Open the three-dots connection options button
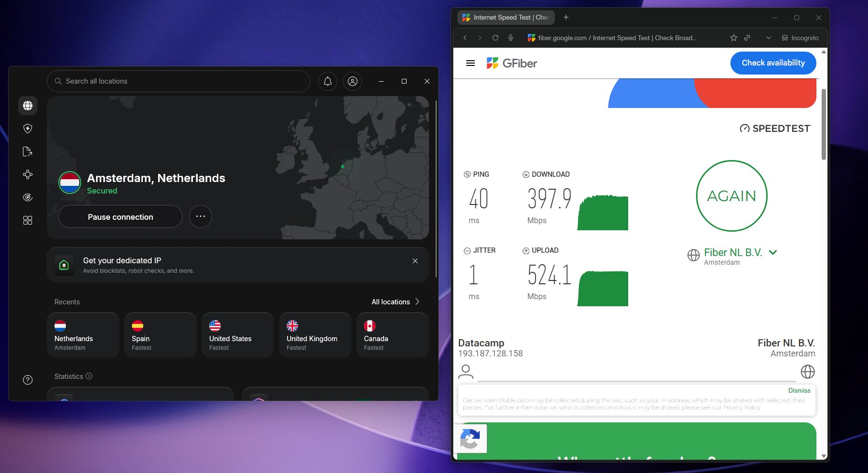The height and width of the screenshot is (473, 868). [201, 216]
